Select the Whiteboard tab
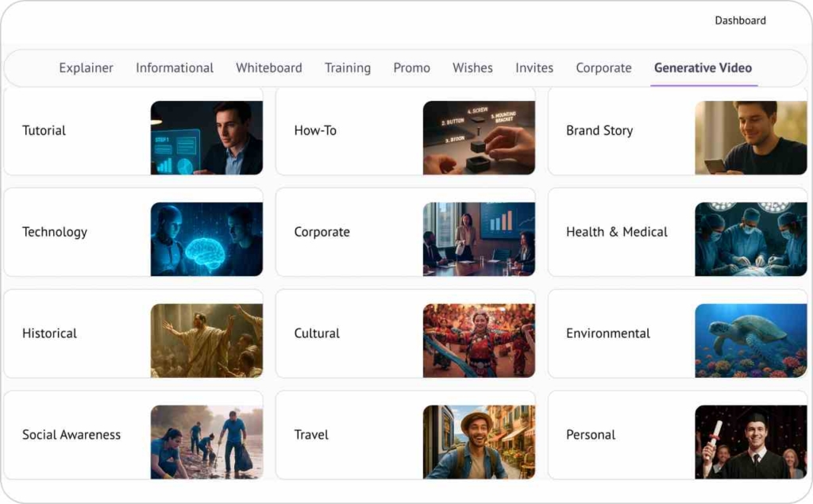The width and height of the screenshot is (813, 504). (x=268, y=68)
